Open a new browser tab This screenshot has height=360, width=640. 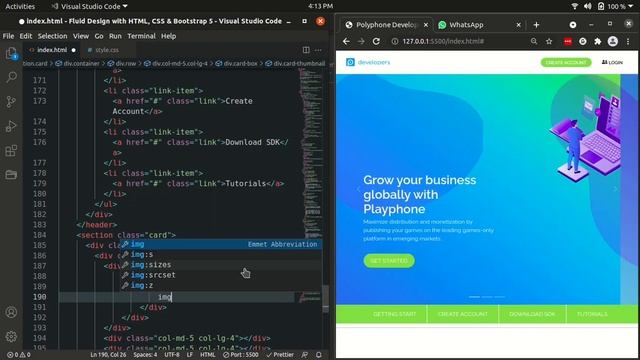(x=536, y=25)
